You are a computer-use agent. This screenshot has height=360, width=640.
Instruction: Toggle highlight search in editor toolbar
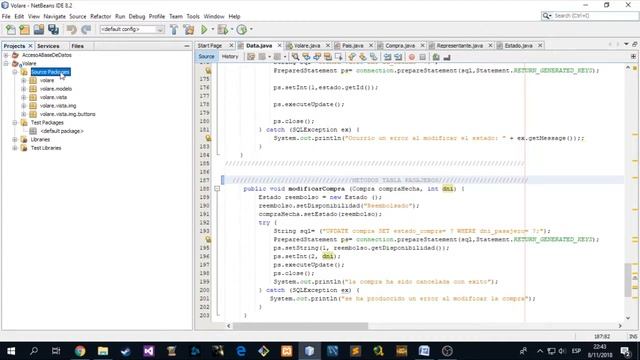tap(327, 57)
